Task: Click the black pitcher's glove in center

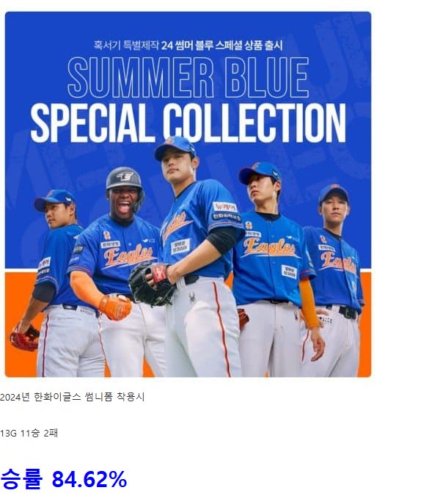Action: tap(150, 283)
